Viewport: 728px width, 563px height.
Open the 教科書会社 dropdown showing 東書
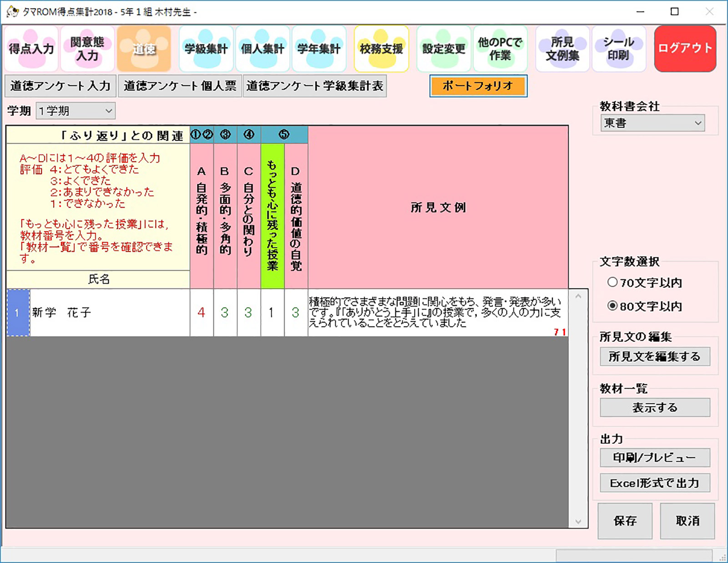pos(652,123)
